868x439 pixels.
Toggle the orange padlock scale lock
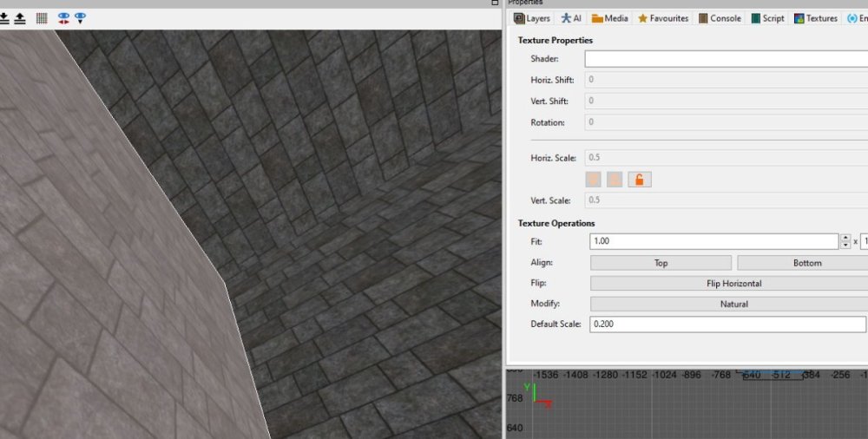pos(640,180)
